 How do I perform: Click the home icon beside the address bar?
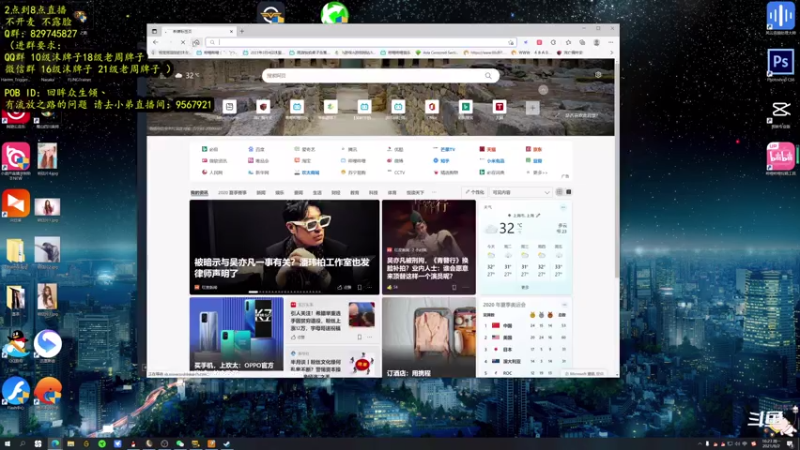(196, 42)
